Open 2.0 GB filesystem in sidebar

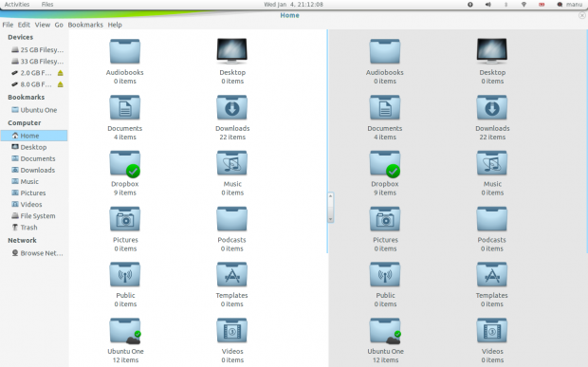pos(31,73)
